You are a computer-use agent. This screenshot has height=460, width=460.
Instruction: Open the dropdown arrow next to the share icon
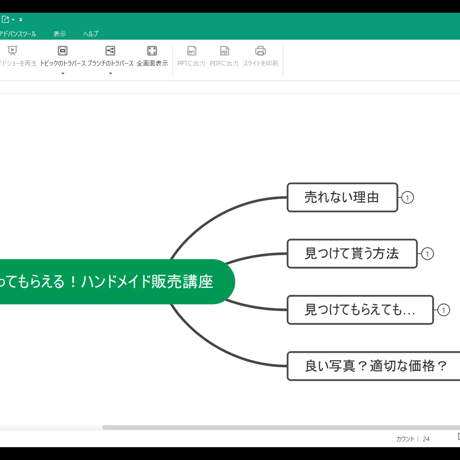click(13, 20)
